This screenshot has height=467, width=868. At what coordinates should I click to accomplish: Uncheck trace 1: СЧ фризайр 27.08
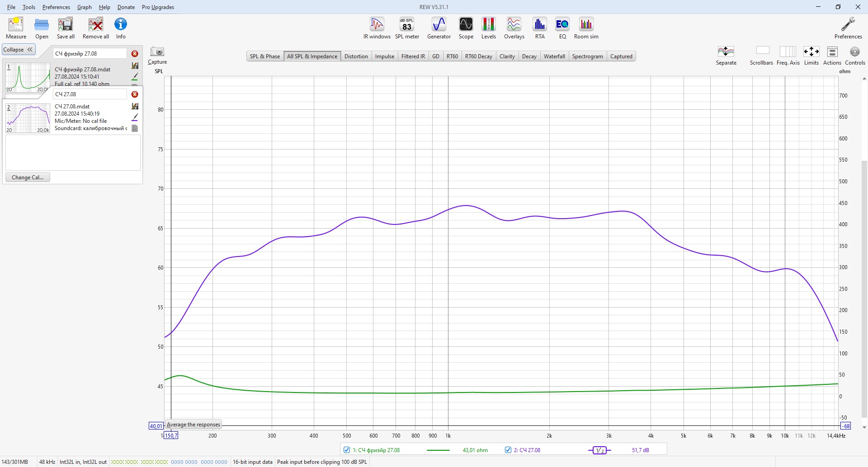tap(347, 450)
